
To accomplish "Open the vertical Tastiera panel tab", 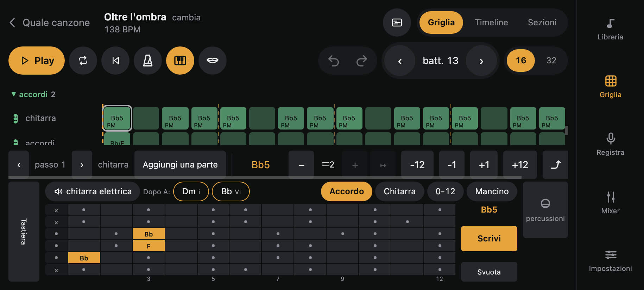I will [x=24, y=232].
